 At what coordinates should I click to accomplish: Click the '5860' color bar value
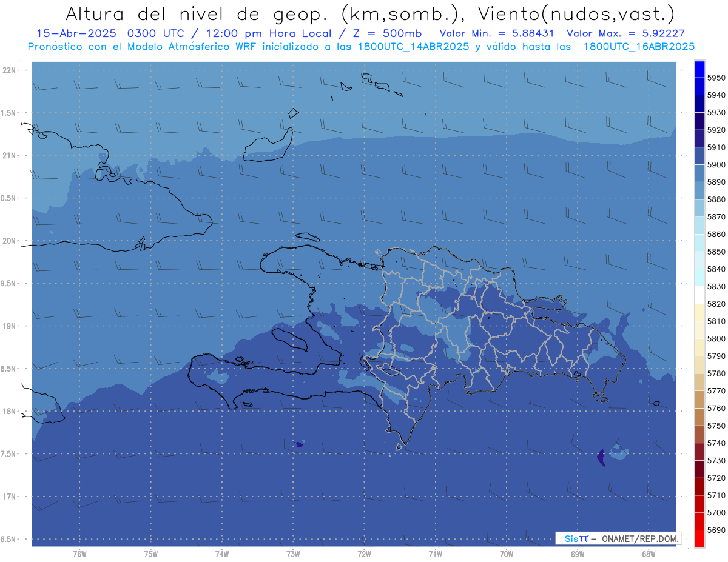click(x=716, y=234)
